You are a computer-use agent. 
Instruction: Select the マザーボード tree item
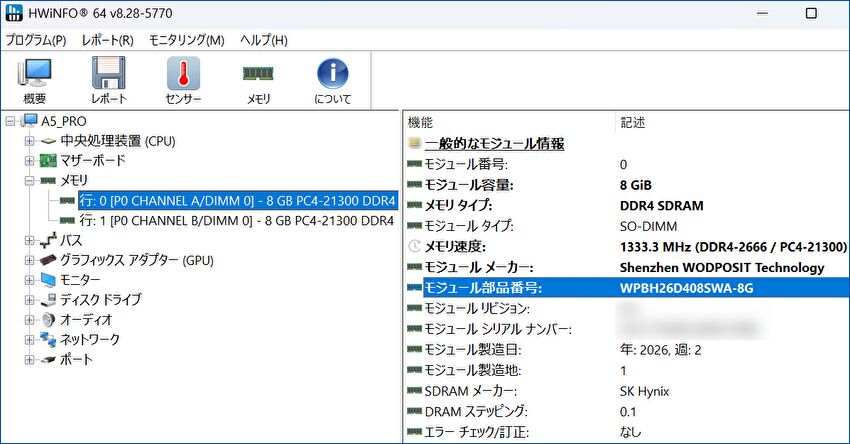(x=92, y=160)
